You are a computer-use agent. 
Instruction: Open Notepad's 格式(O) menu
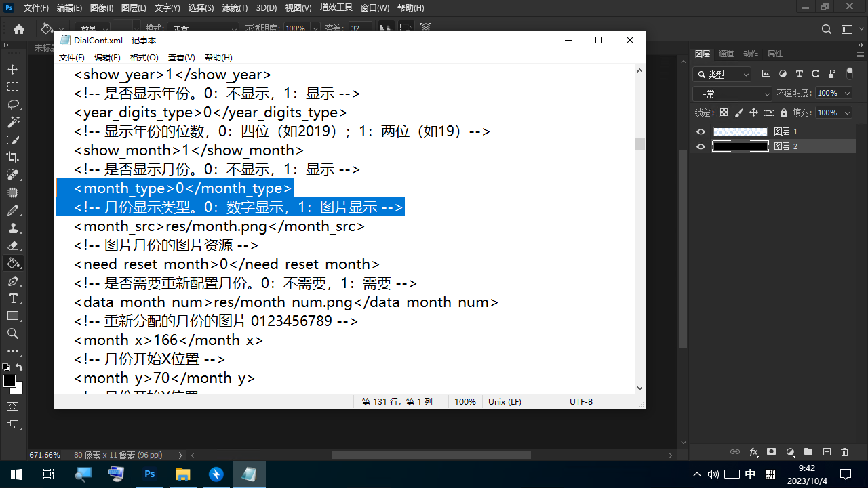pyautogui.click(x=144, y=58)
